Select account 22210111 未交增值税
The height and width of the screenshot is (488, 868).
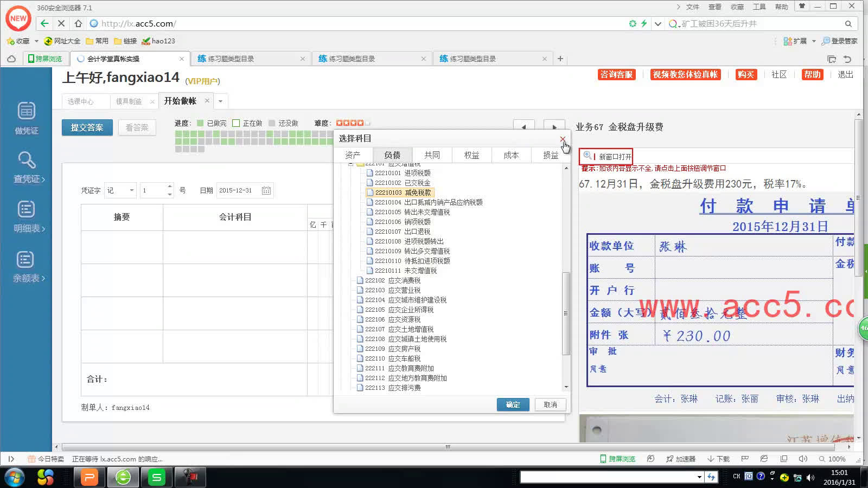pyautogui.click(x=406, y=271)
